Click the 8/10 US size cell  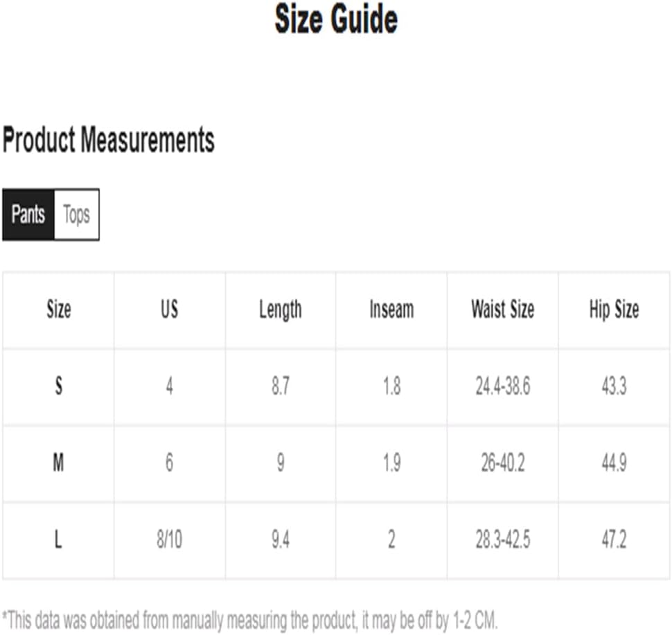(x=170, y=539)
